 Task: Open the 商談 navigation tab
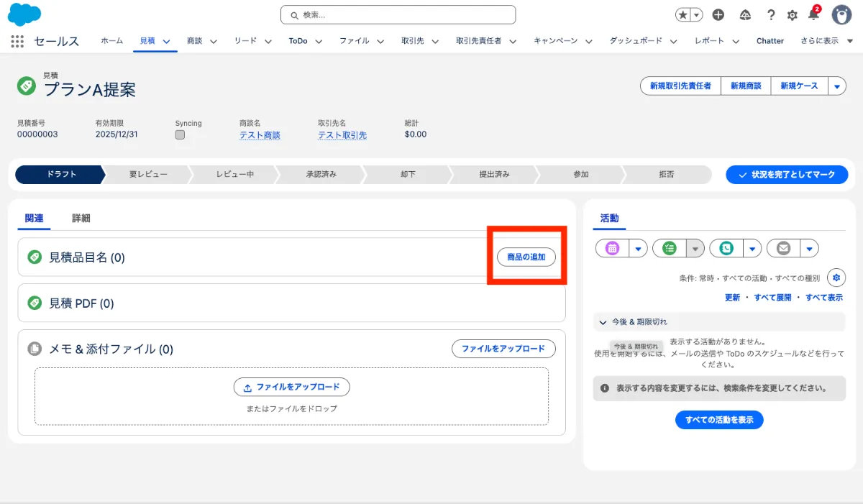point(194,41)
